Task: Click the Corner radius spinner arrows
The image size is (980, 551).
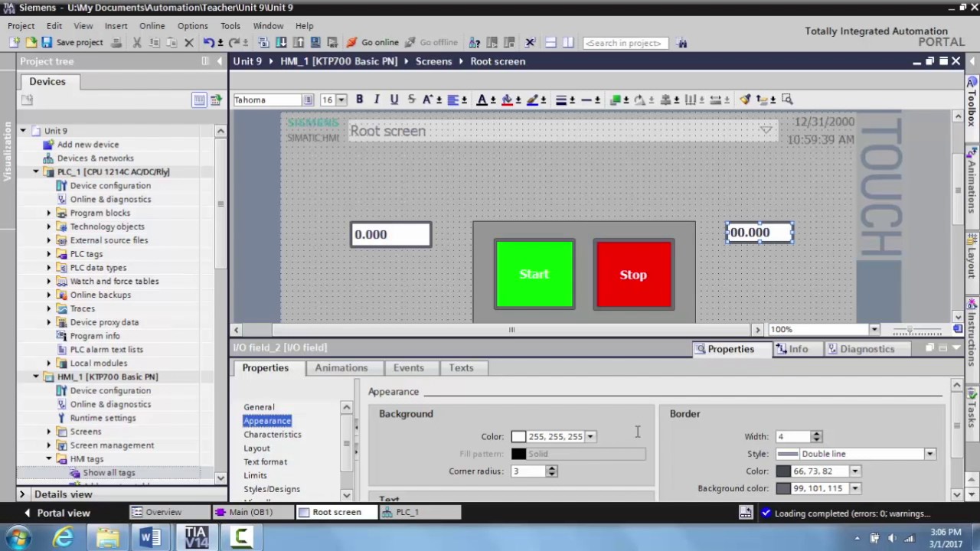Action: tap(551, 471)
